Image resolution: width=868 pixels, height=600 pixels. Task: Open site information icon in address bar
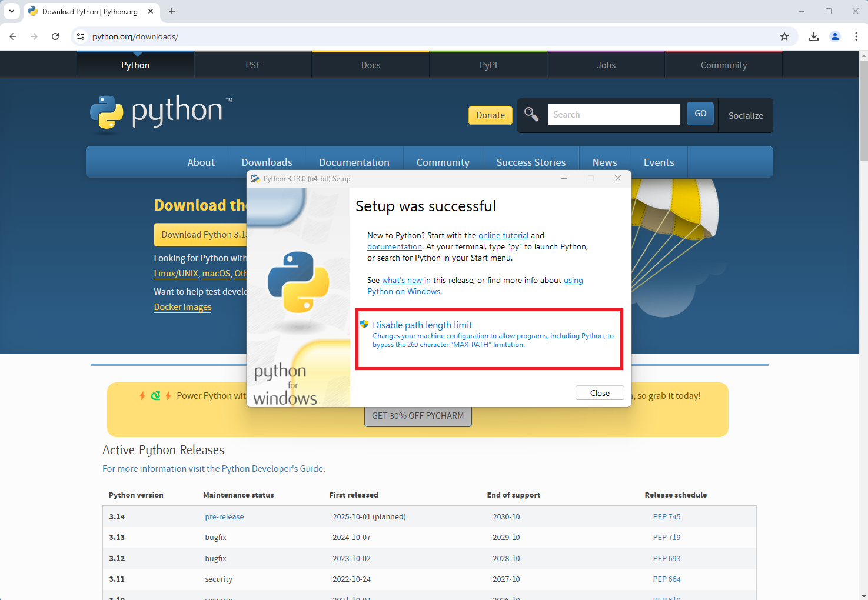coord(81,36)
